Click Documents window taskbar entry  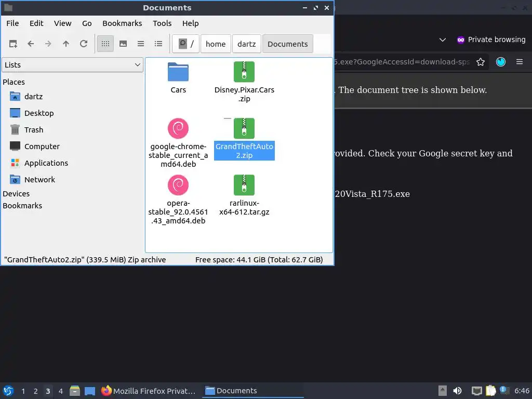[253, 391]
